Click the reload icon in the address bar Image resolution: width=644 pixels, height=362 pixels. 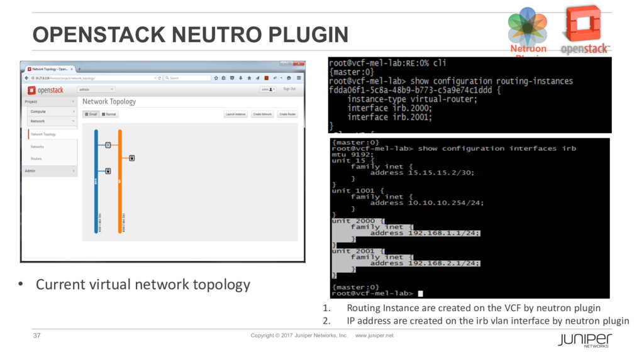[159, 78]
